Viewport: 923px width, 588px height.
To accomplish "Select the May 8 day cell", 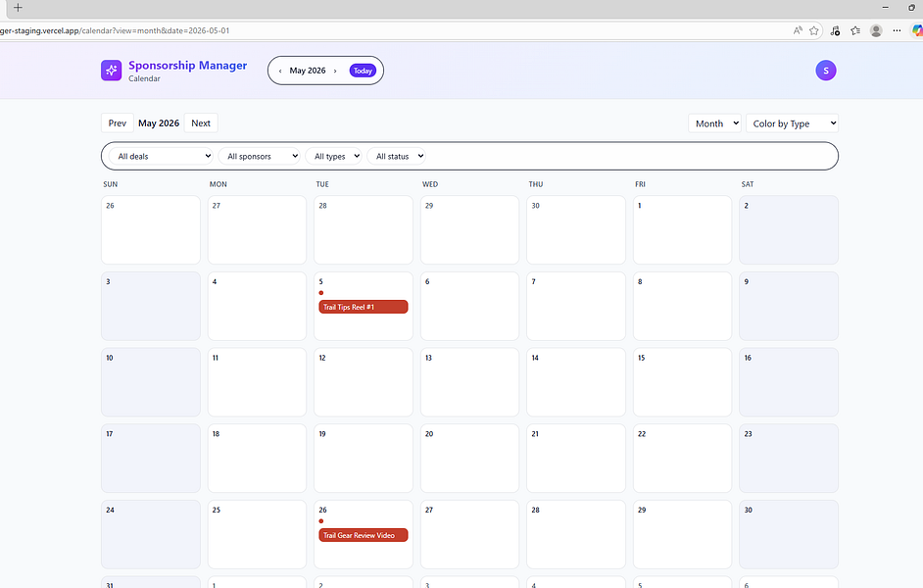I will 682,306.
